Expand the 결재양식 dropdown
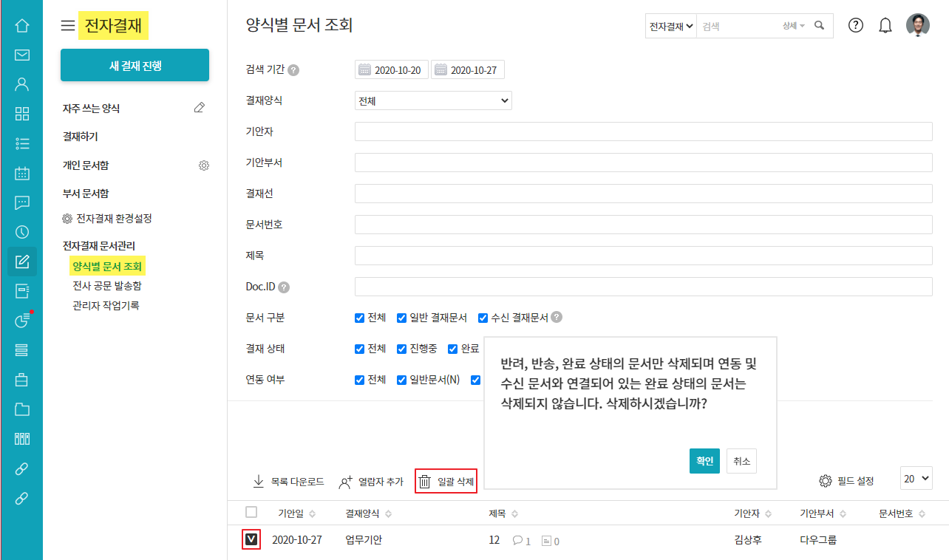This screenshot has width=949, height=560. click(x=433, y=100)
